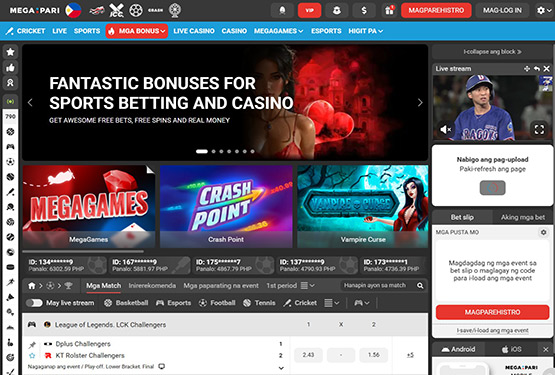Click the home breadcrumb icon
The height and width of the screenshot is (375, 555).
coord(32,285)
